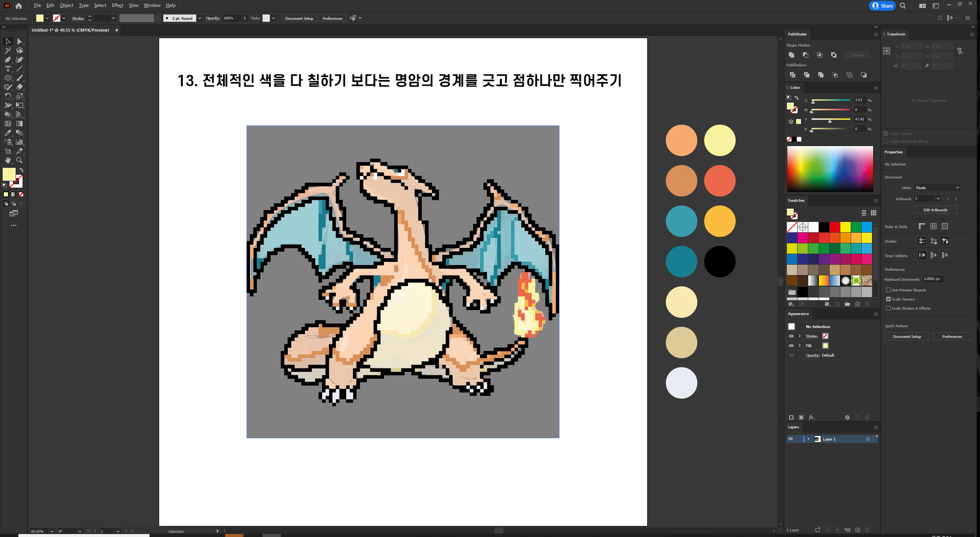This screenshot has height=537, width=980.
Task: Click the Minus Front shape mode icon
Action: click(x=806, y=55)
